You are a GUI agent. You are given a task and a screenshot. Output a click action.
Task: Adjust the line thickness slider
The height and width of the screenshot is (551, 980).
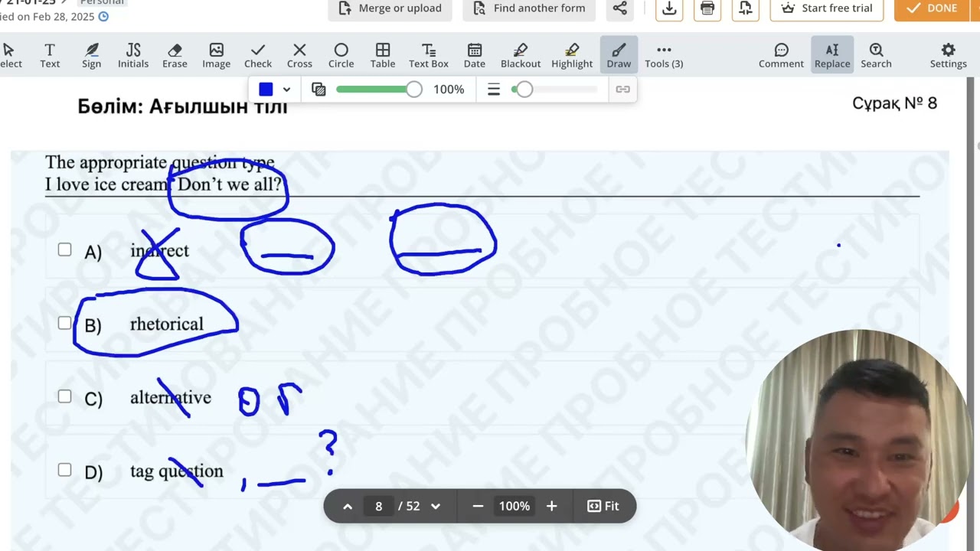pos(554,90)
